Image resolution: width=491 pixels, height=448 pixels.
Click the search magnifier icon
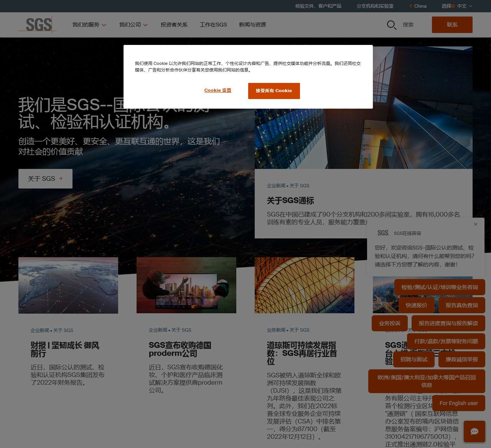(391, 25)
